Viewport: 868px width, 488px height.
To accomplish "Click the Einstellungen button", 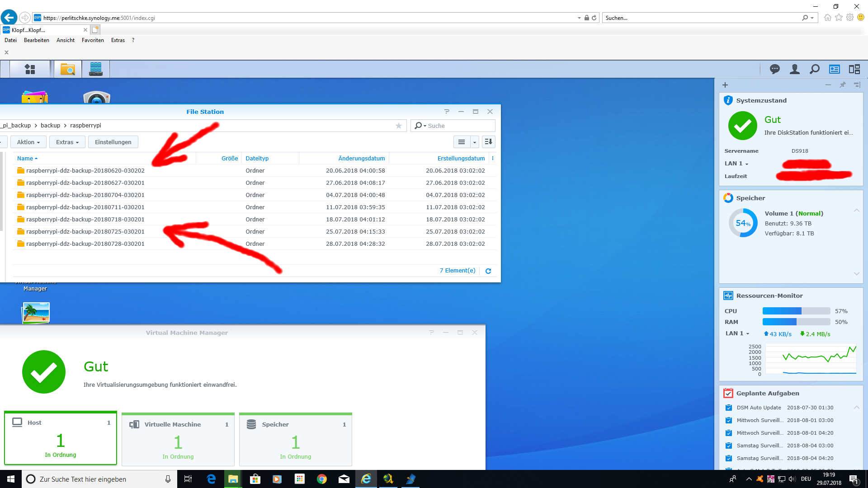I will click(x=113, y=142).
